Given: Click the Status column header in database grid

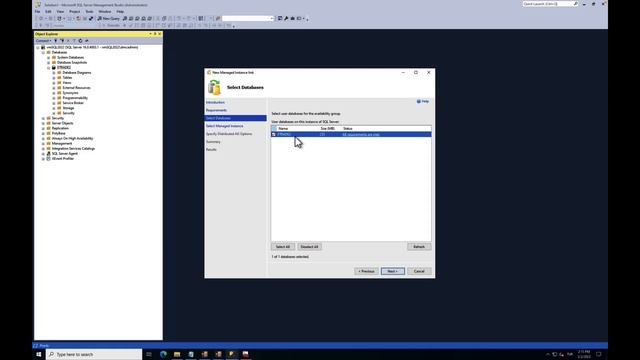Looking at the screenshot, I should coord(386,129).
